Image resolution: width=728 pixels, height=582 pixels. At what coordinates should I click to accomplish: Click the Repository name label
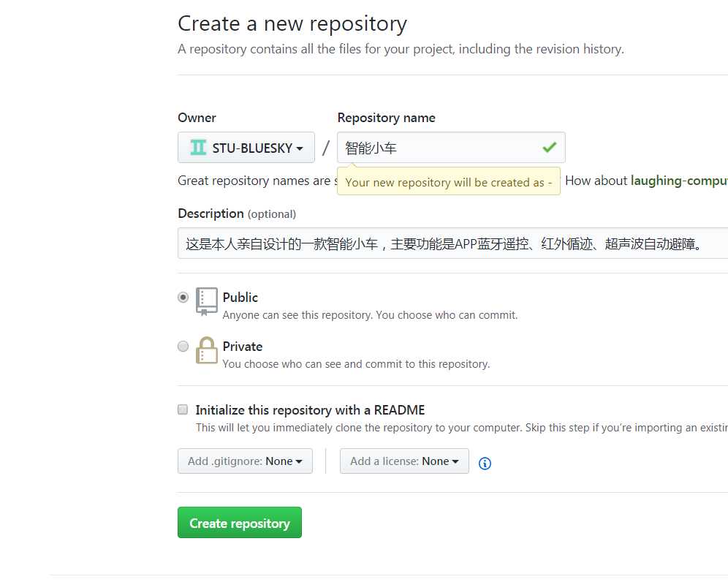[386, 118]
